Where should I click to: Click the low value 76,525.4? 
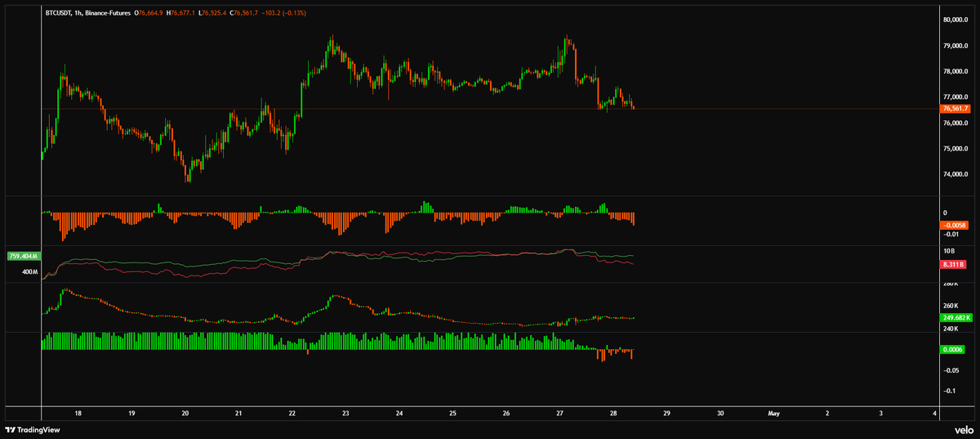point(214,12)
